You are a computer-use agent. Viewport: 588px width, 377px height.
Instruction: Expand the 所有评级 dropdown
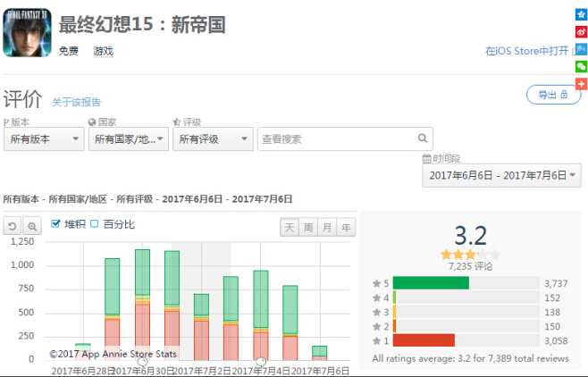pyautogui.click(x=213, y=139)
